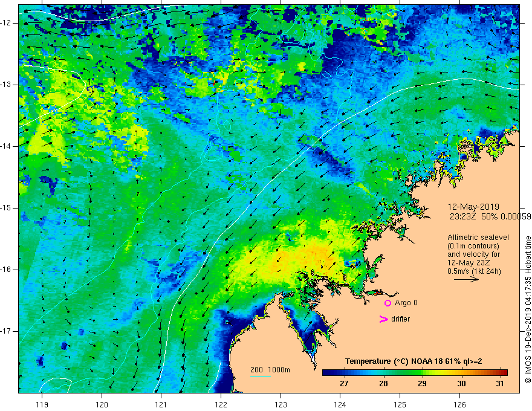Viewport: 532px width, 411px height.
Task: Click the temperature color bar at 27
Action: 344,372
